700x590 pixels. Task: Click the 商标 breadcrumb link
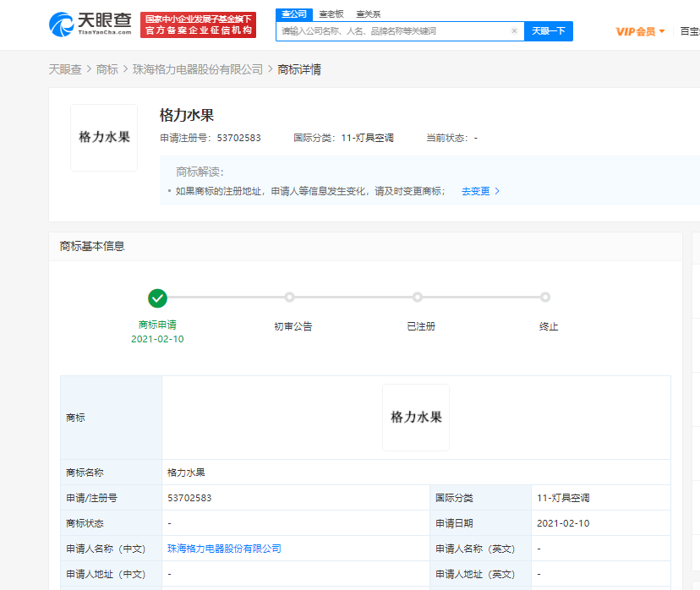(107, 69)
